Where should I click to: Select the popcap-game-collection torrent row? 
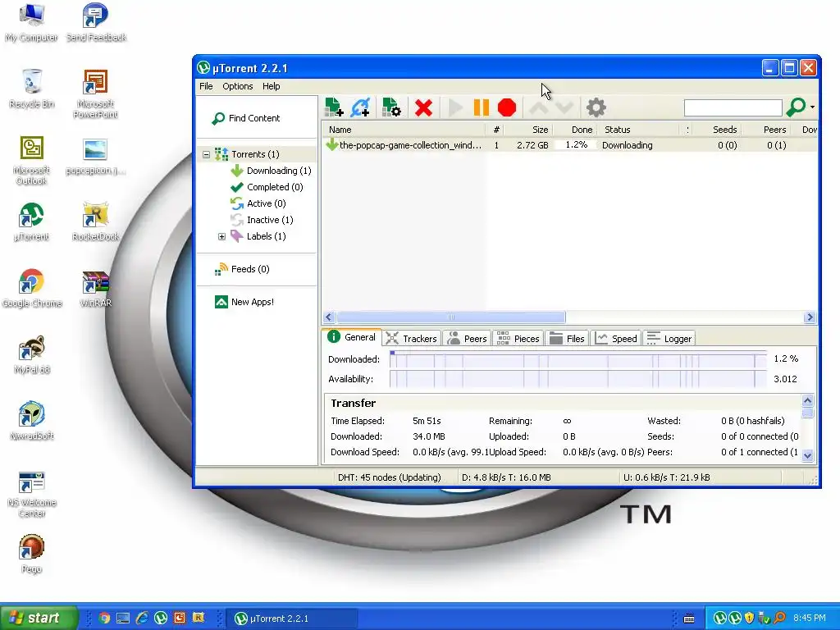tap(570, 145)
